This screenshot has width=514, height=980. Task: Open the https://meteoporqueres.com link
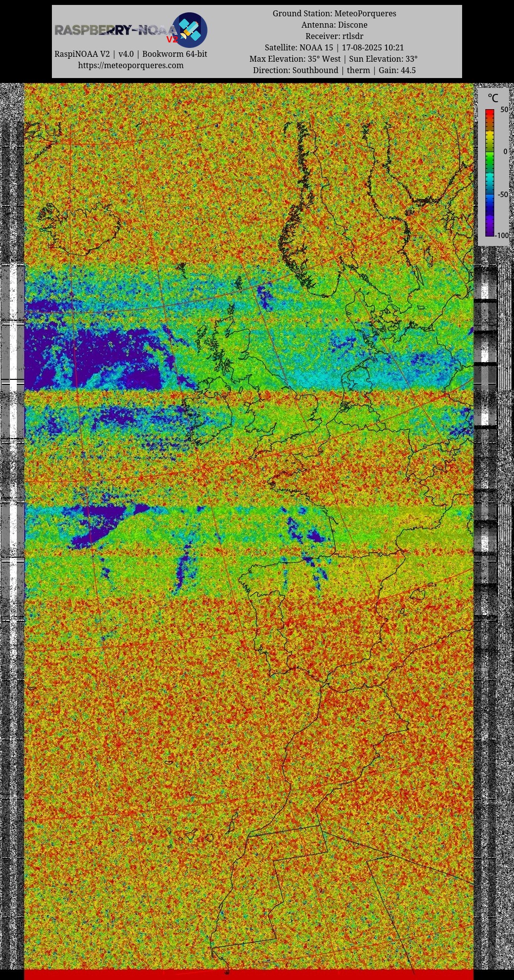pos(130,65)
